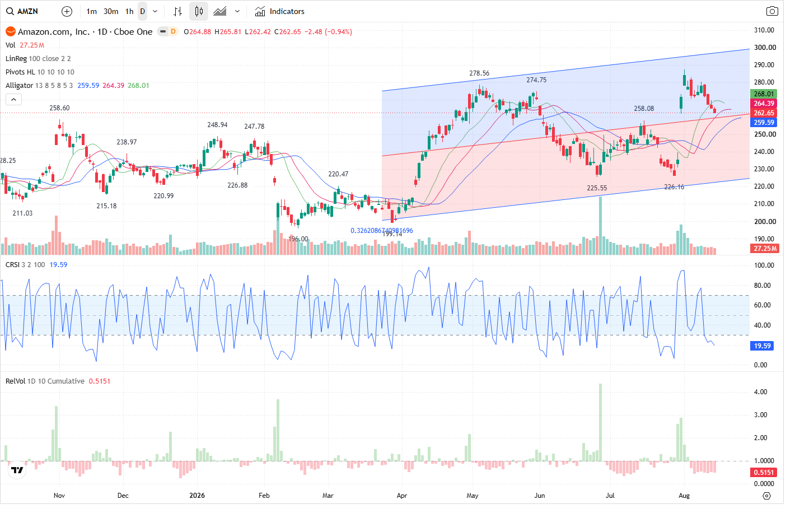The height and width of the screenshot is (532, 795).
Task: Switch chart style to Area
Action: (220, 11)
